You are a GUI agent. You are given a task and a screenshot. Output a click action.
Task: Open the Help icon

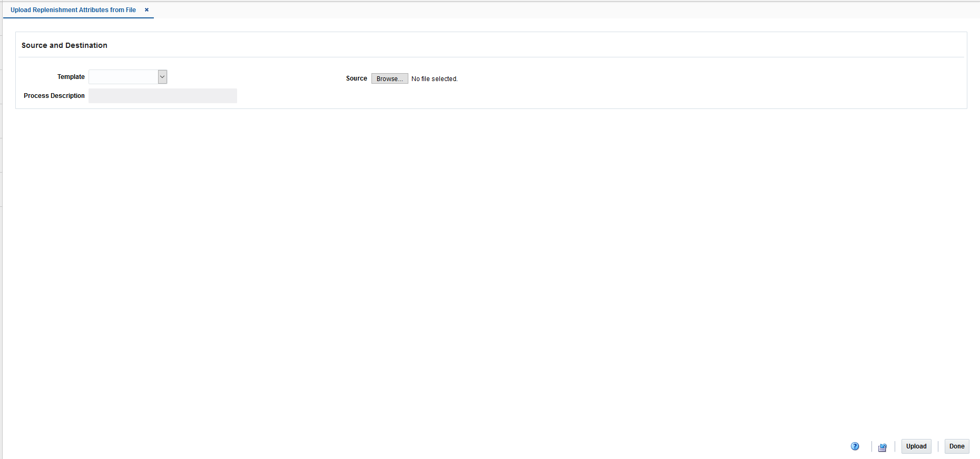(855, 446)
